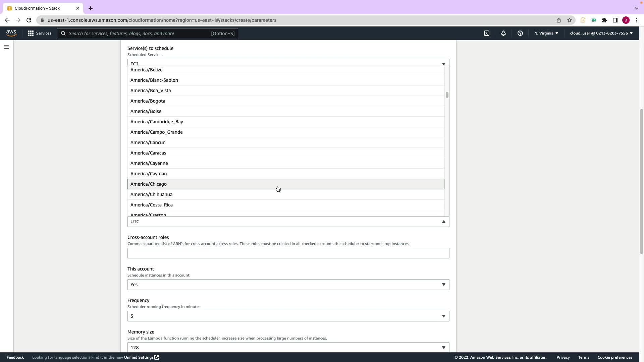Open the Services grid menu

40,33
